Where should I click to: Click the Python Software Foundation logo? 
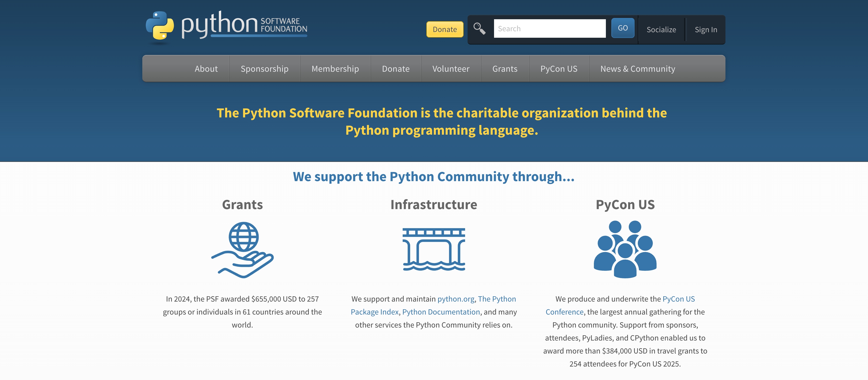pyautogui.click(x=226, y=26)
